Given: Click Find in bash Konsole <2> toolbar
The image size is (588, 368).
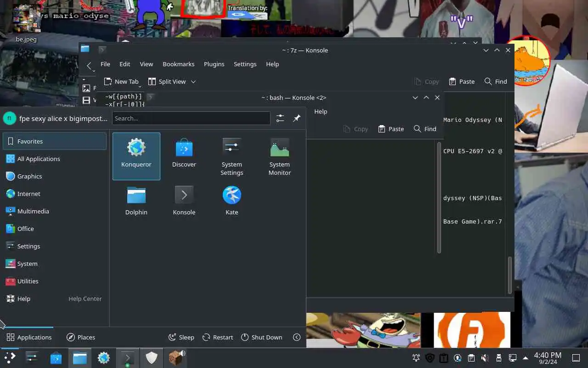Looking at the screenshot, I should pyautogui.click(x=425, y=129).
